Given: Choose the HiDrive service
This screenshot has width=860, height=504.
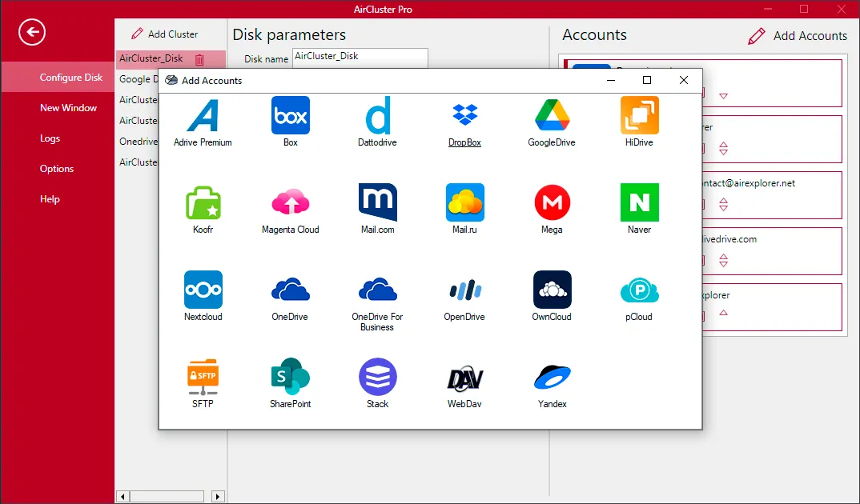Looking at the screenshot, I should (639, 115).
